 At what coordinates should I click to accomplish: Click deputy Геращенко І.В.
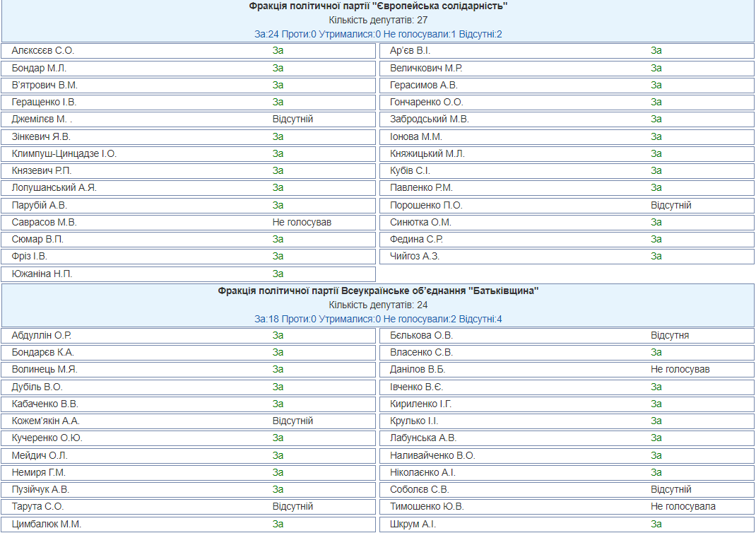pyautogui.click(x=44, y=102)
